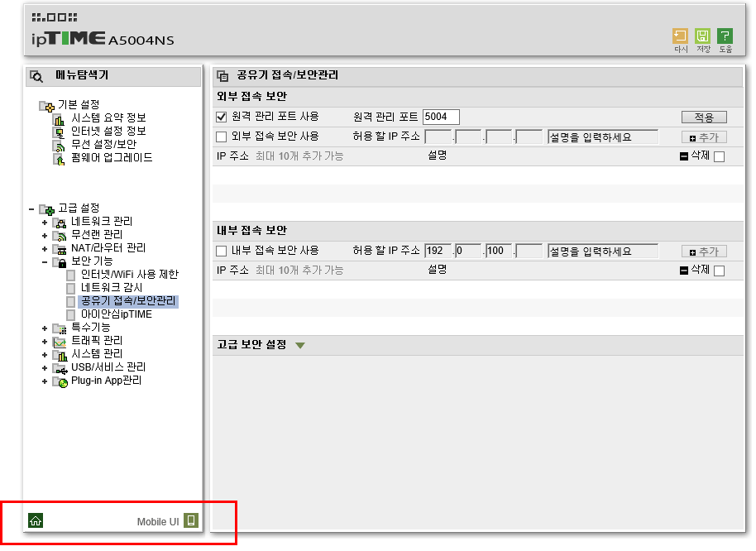Click the 다시 (refresh) icon at top right
The image size is (756, 551).
680,36
